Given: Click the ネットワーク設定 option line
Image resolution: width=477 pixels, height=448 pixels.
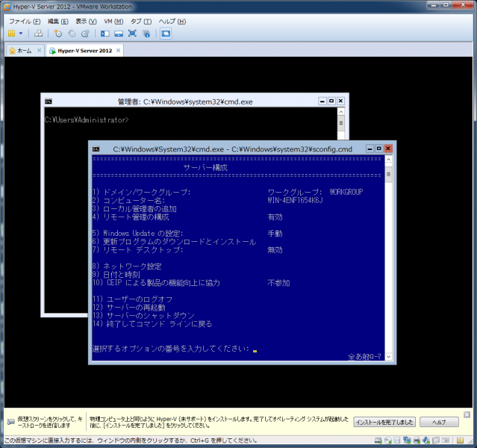Looking at the screenshot, I should (127, 267).
